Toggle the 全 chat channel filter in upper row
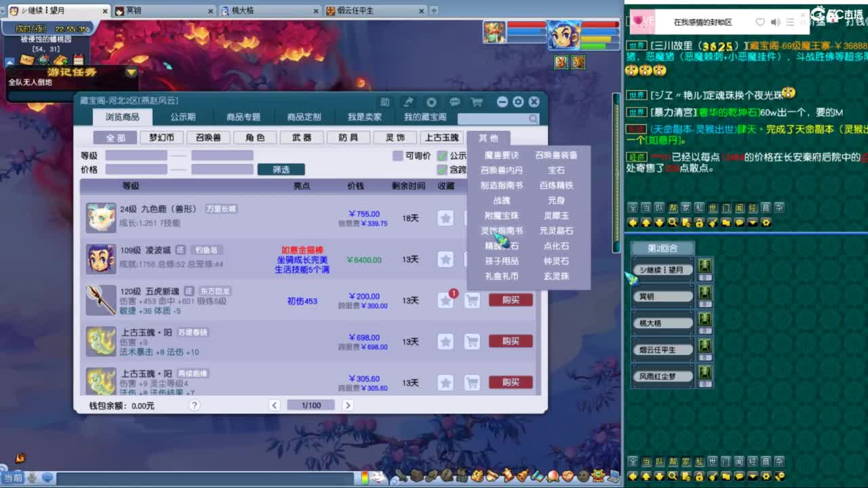Viewport: 868px width, 488px height. pyautogui.click(x=633, y=208)
